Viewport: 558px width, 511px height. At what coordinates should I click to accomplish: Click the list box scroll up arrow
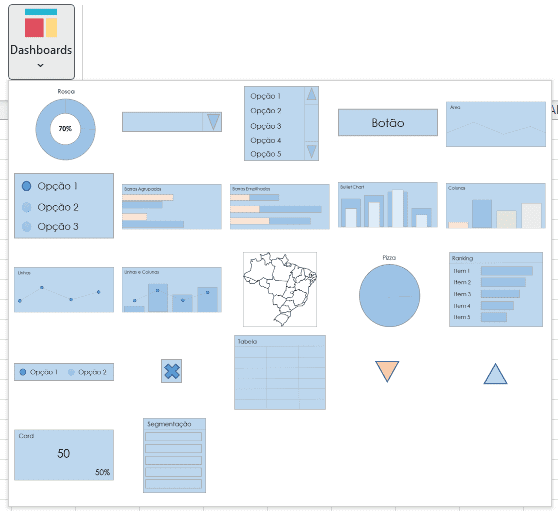point(311,94)
